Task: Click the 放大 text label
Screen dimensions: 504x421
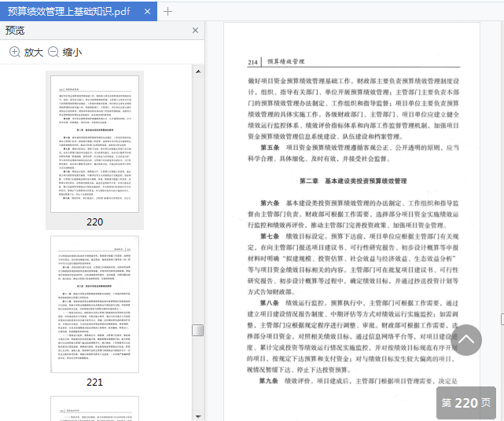Action: (34, 52)
